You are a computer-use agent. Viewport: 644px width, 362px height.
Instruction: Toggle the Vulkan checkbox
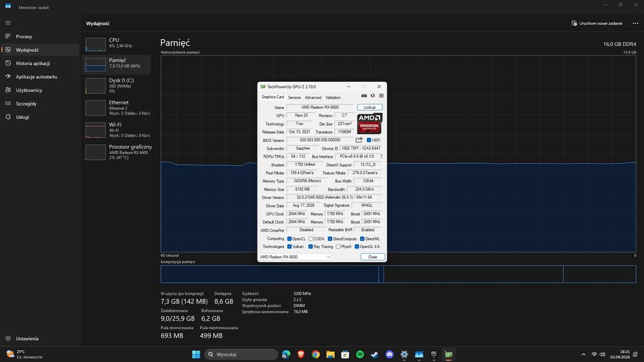pyautogui.click(x=289, y=247)
